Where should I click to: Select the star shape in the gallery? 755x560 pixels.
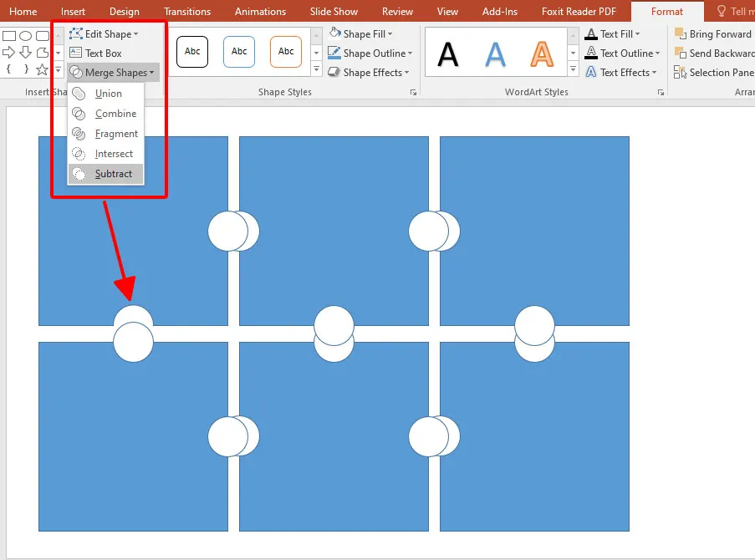pyautogui.click(x=42, y=69)
